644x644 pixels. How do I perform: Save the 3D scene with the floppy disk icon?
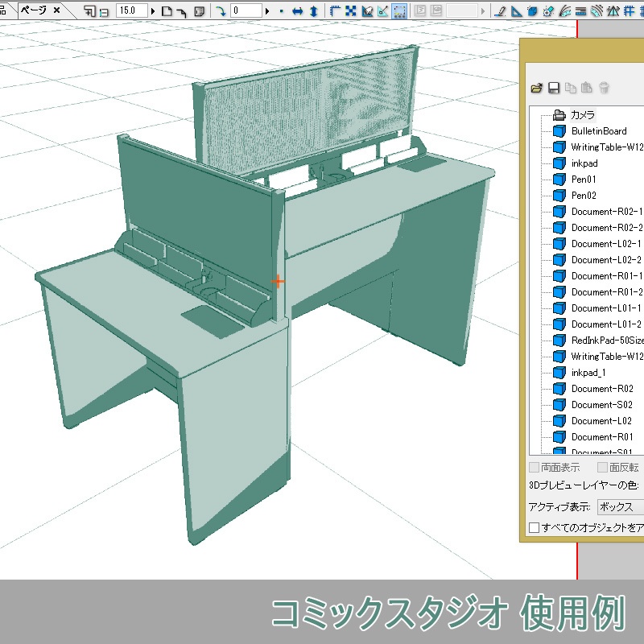pos(552,89)
